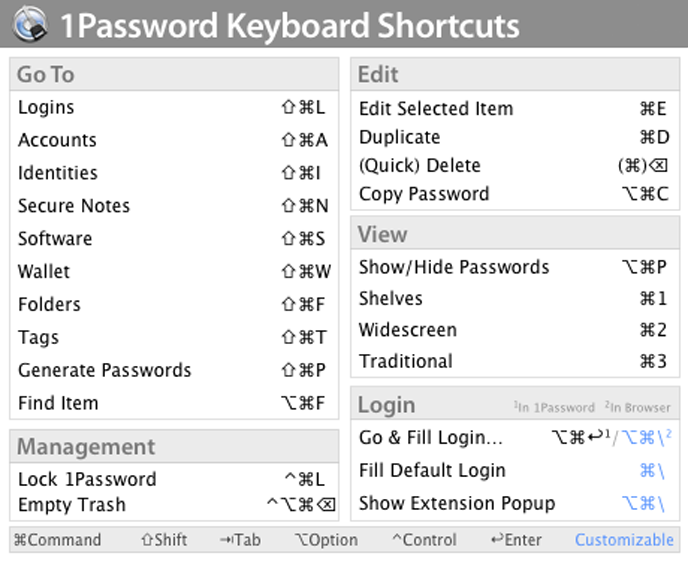Click Show/Hide Passwords in the View section
688x562 pixels.
click(454, 267)
